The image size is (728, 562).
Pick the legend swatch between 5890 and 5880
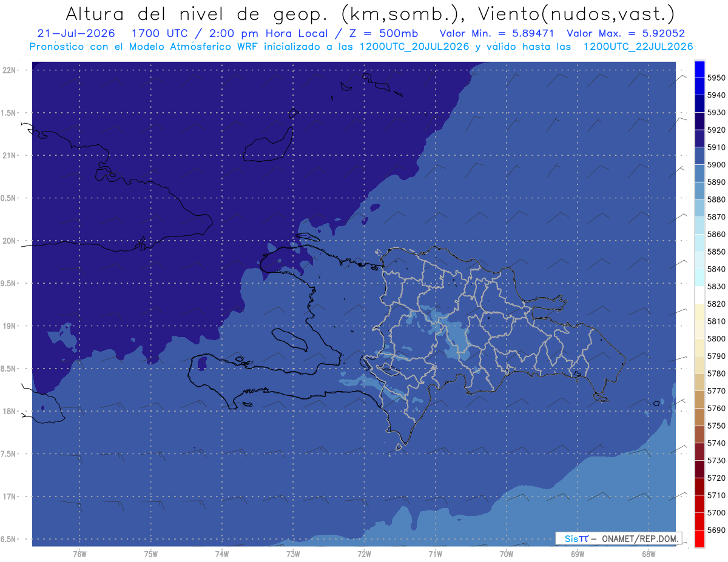(x=699, y=191)
